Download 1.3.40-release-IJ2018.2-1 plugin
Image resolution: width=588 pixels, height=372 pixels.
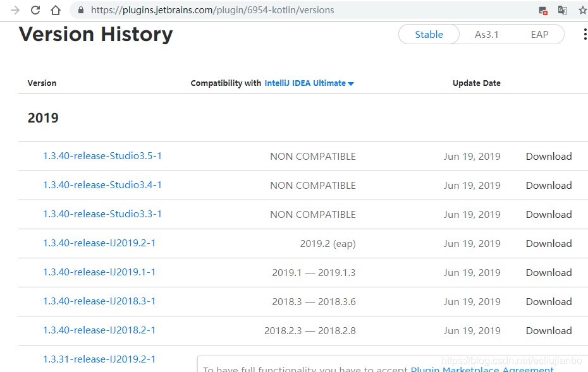(x=549, y=331)
